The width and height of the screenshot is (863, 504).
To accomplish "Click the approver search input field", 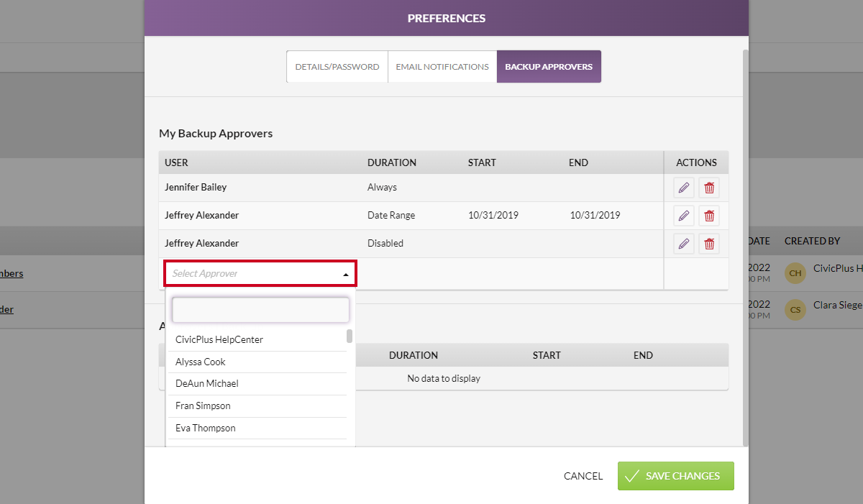I will [260, 310].
